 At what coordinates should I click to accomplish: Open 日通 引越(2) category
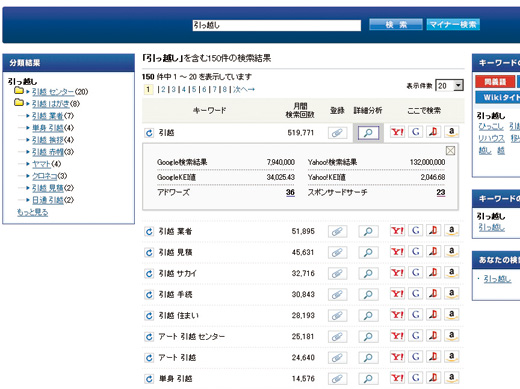48,200
